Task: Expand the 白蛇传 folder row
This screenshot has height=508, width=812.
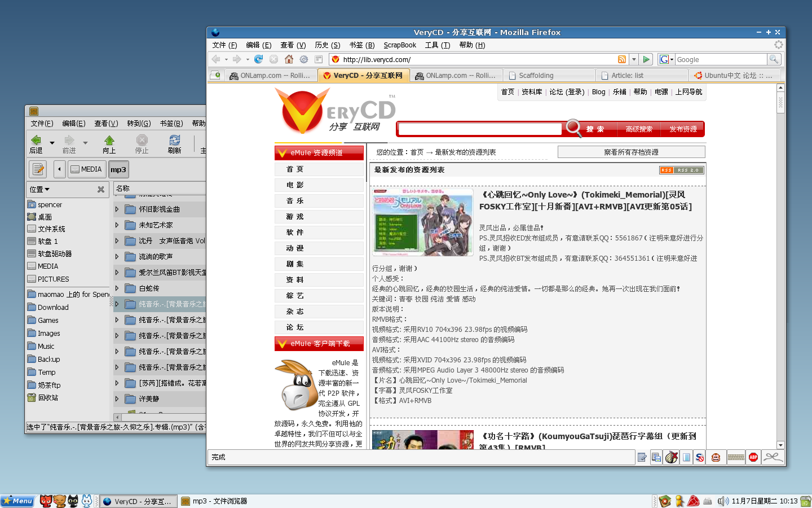Action: [x=117, y=288]
